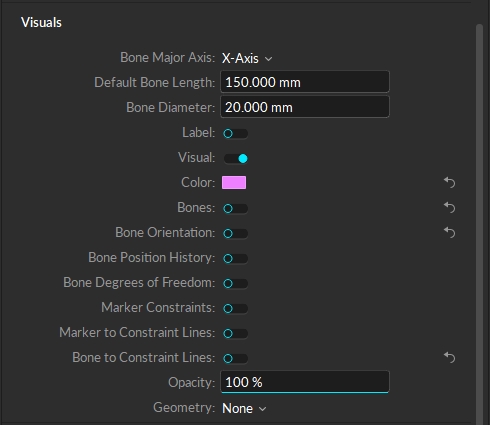Toggle Bone Degrees of Freedom on

tap(235, 283)
